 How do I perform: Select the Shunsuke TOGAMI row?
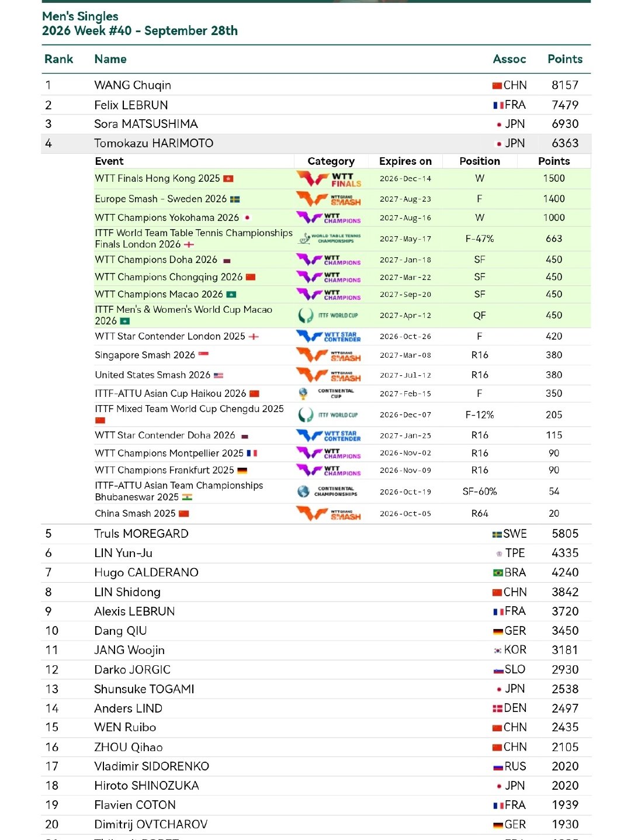(x=316, y=689)
